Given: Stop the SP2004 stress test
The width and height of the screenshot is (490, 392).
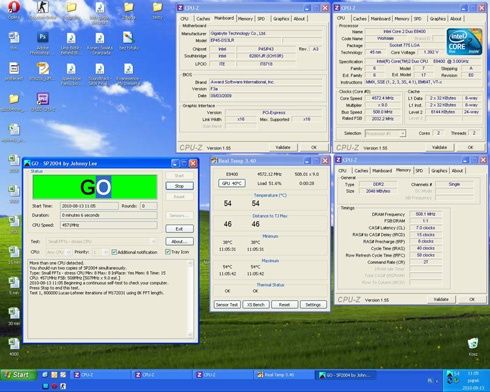Looking at the screenshot, I should [179, 186].
